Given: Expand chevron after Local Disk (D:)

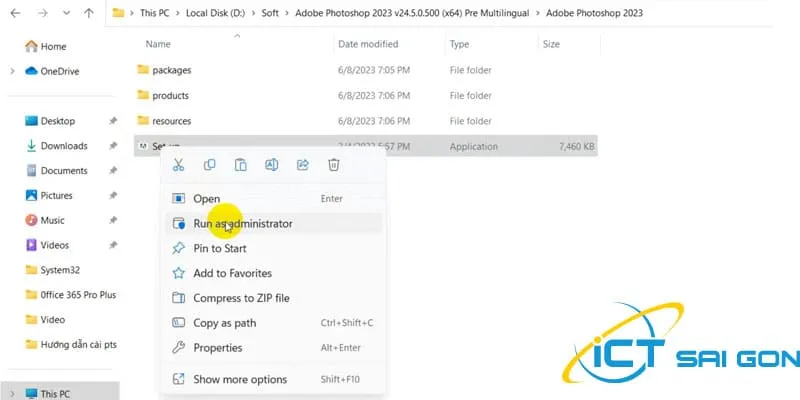Looking at the screenshot, I should [253, 13].
